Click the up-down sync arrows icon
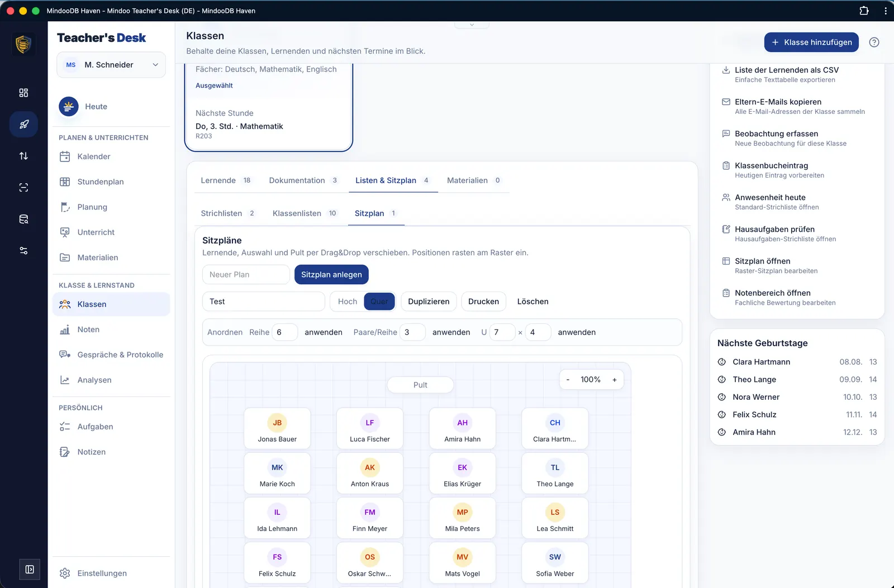The image size is (894, 588). 23,156
